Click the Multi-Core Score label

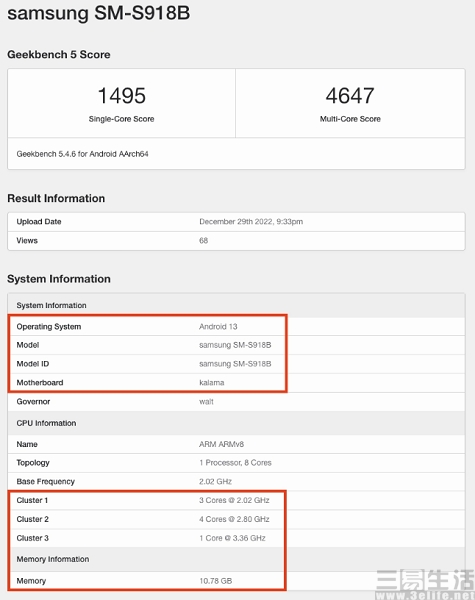pyautogui.click(x=350, y=119)
